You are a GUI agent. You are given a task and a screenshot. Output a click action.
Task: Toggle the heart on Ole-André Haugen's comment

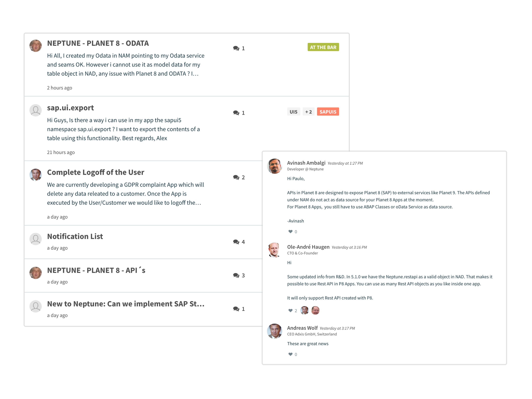pos(290,311)
